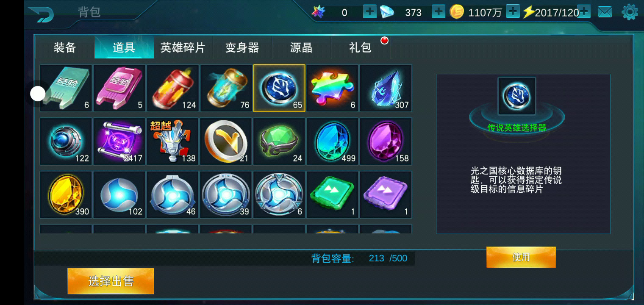Open the settings gear icon
The width and height of the screenshot is (644, 305).
(630, 12)
